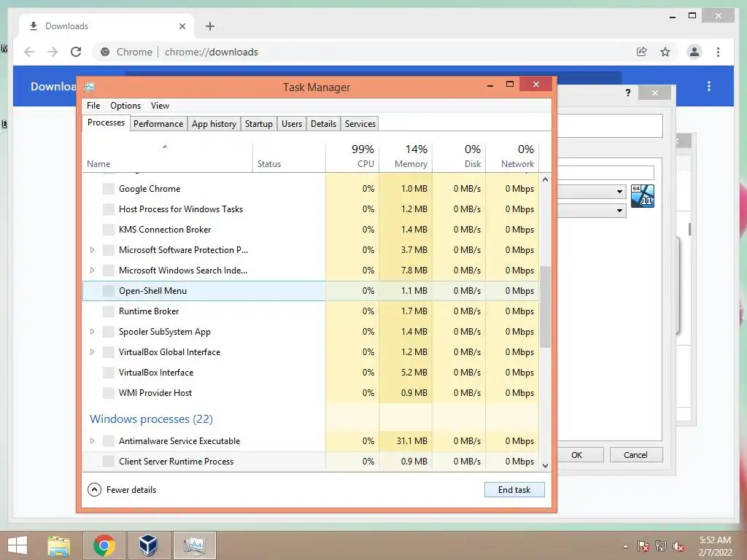Open the upper dropdown in VirtualBox dialog
This screenshot has height=560, width=747.
pyautogui.click(x=619, y=192)
